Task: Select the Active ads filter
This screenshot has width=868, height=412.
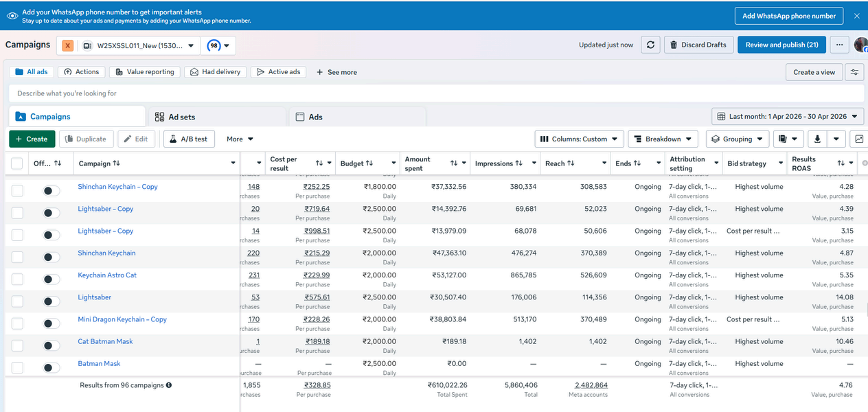Action: point(278,72)
